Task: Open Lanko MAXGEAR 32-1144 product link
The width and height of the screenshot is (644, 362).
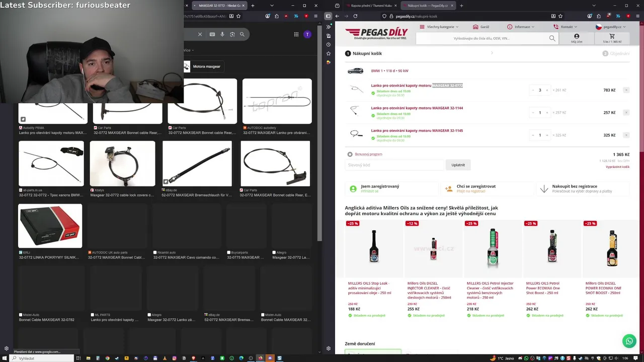Action: click(x=417, y=108)
